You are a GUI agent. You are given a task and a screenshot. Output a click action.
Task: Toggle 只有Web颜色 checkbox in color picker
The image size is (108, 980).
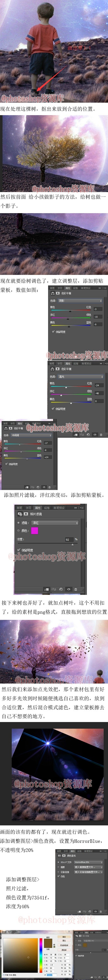tap(4, 975)
